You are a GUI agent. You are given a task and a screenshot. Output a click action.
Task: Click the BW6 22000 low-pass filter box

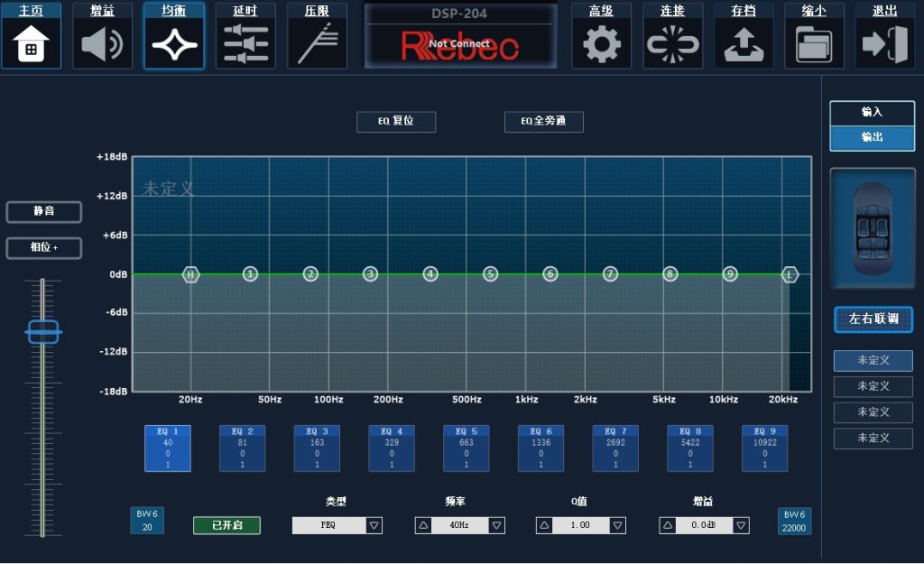[x=794, y=521]
